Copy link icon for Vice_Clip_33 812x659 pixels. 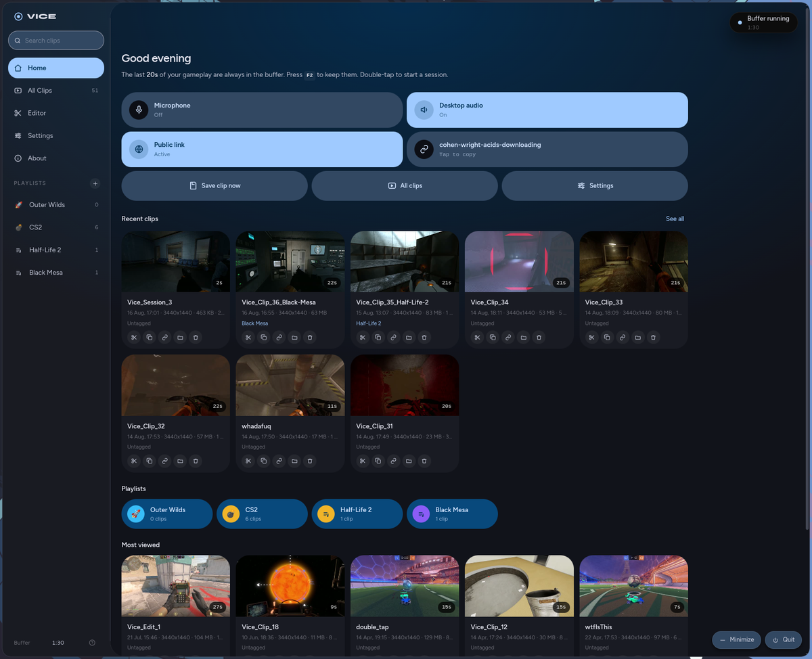tap(623, 337)
